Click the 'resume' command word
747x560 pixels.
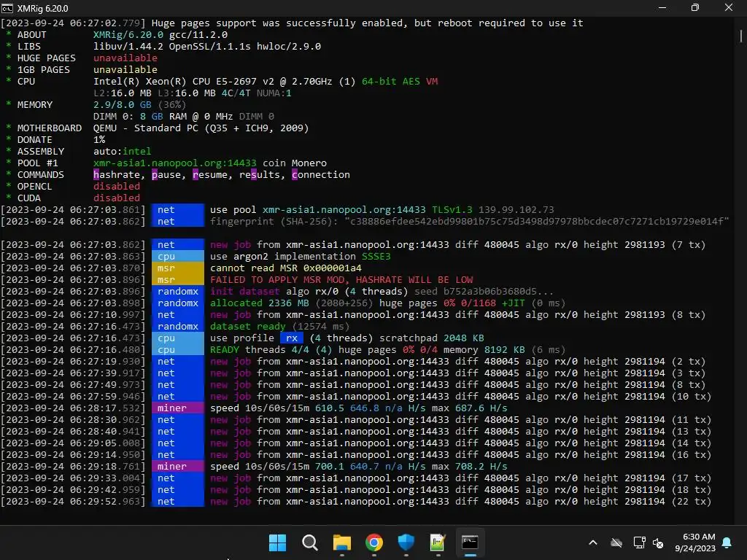[209, 175]
